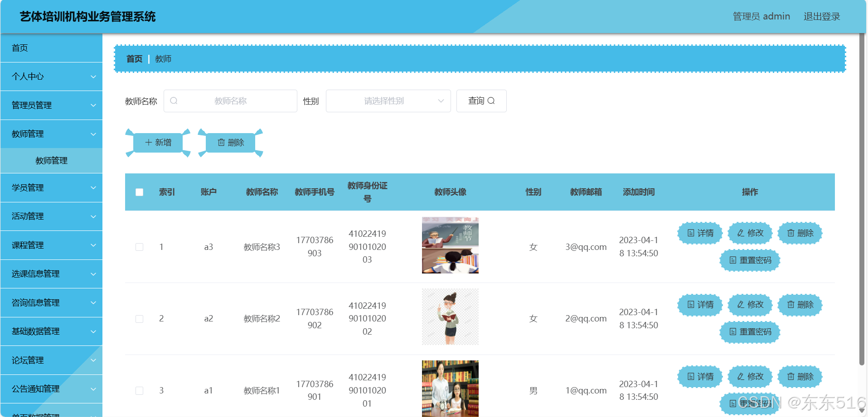Expand the 基础数据管理 sidebar menu
Viewport: 868px width, 417px height.
[51, 331]
